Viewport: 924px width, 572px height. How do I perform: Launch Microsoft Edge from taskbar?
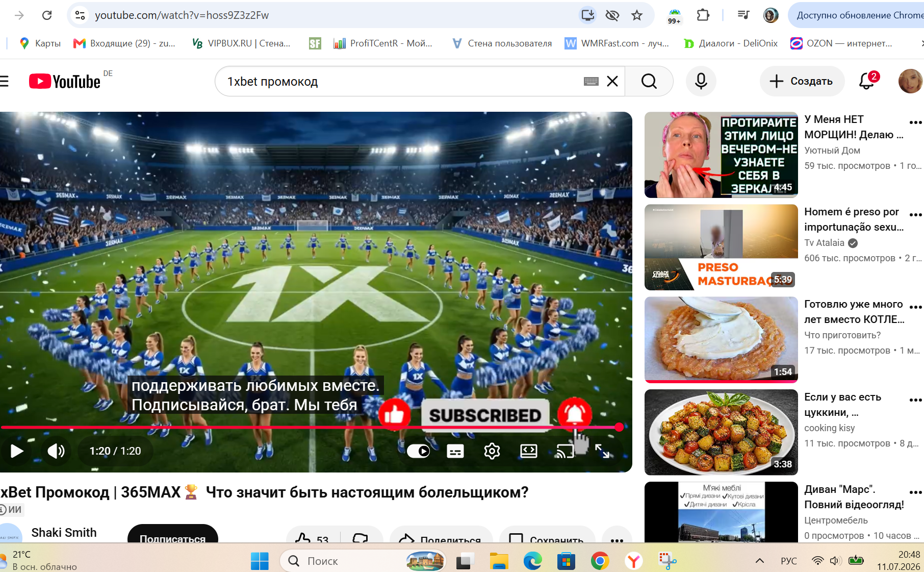(532, 561)
